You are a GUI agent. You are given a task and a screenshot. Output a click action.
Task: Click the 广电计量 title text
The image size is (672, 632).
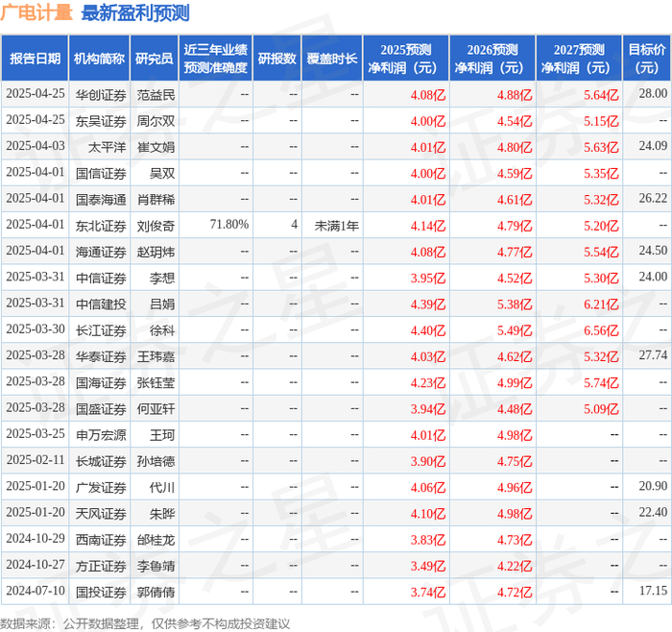36,12
